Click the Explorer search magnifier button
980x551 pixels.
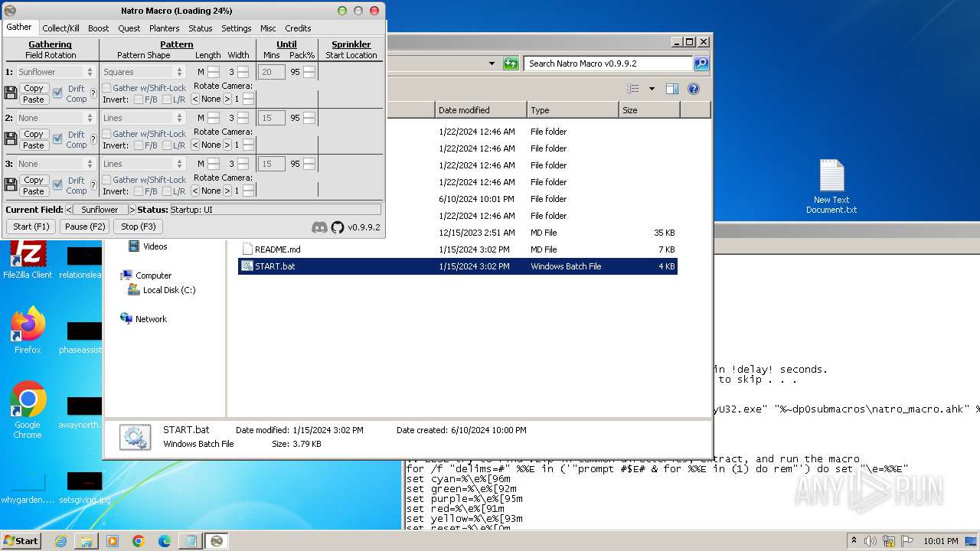point(701,64)
